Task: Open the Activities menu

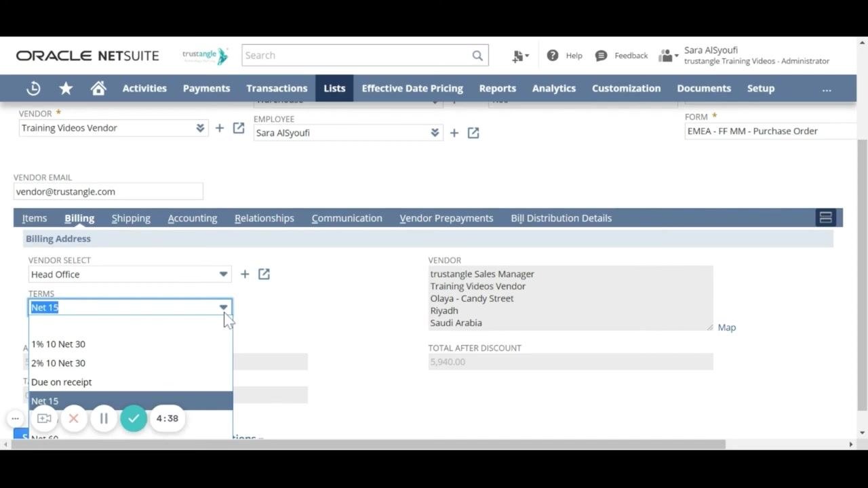Action: [x=144, y=88]
